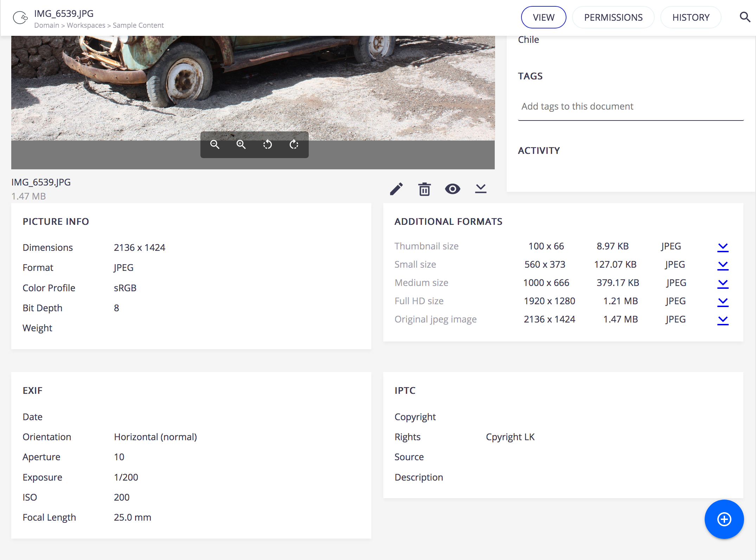Click the Add tags input field
This screenshot has width=756, height=560.
pos(630,106)
